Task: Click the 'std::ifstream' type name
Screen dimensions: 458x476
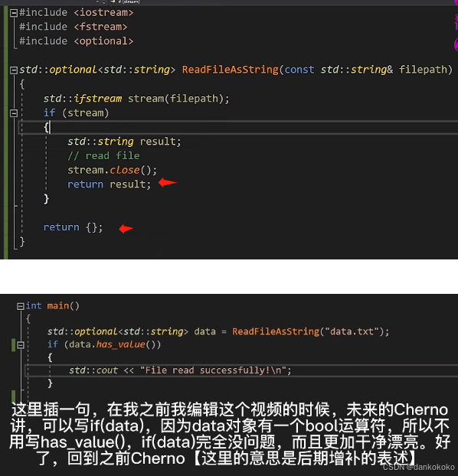Action: pos(83,99)
